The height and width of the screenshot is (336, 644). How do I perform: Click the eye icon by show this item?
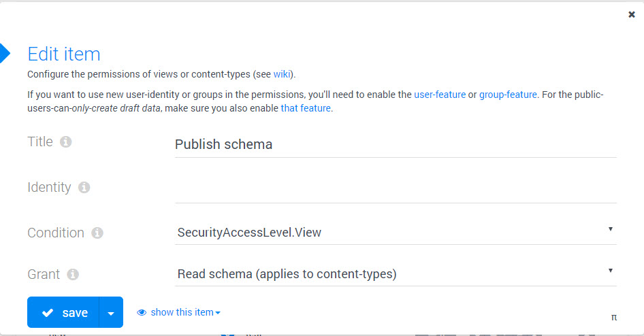(142, 313)
